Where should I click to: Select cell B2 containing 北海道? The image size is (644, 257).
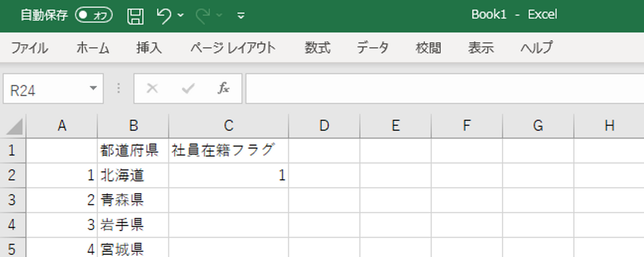click(x=133, y=175)
